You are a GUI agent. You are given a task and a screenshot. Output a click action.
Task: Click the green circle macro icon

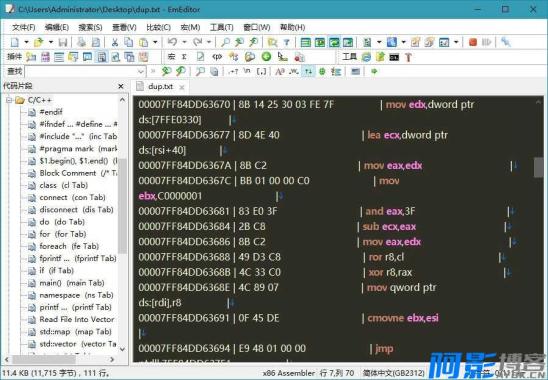(266, 57)
